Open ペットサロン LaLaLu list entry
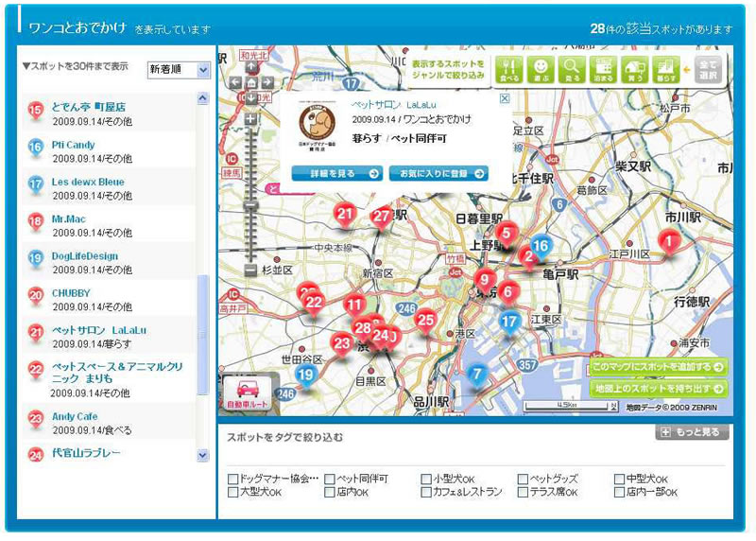756x541 pixels. click(x=109, y=337)
